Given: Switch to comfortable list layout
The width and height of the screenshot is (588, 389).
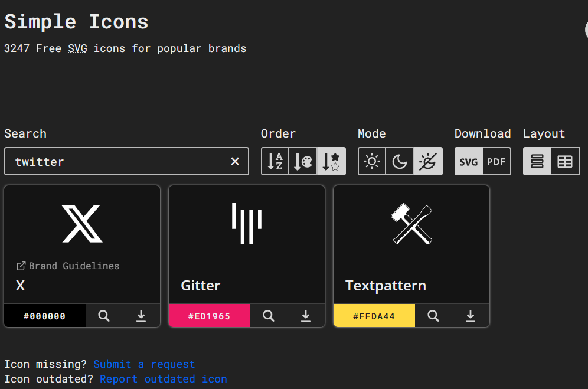Looking at the screenshot, I should 537,161.
